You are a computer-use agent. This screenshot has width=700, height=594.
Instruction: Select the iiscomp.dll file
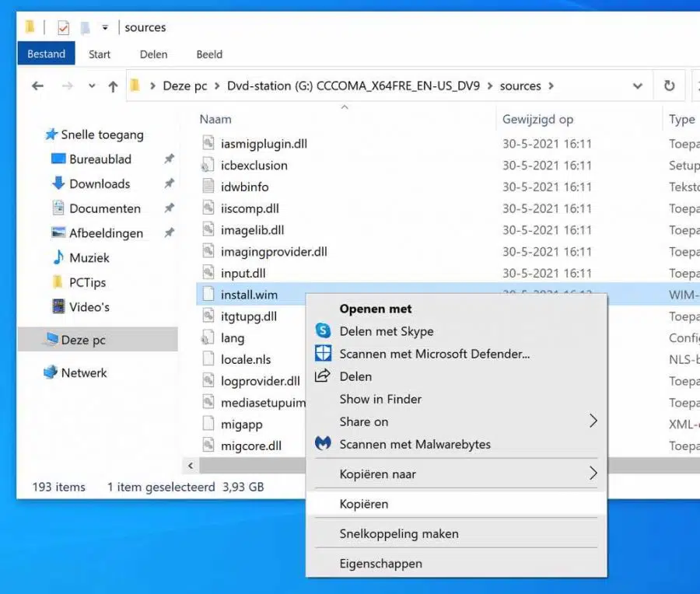pos(250,208)
